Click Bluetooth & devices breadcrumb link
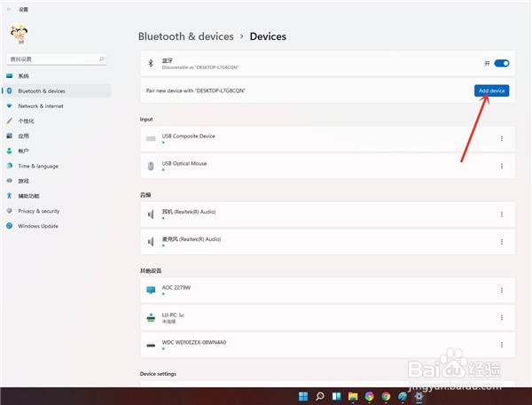 [x=186, y=36]
